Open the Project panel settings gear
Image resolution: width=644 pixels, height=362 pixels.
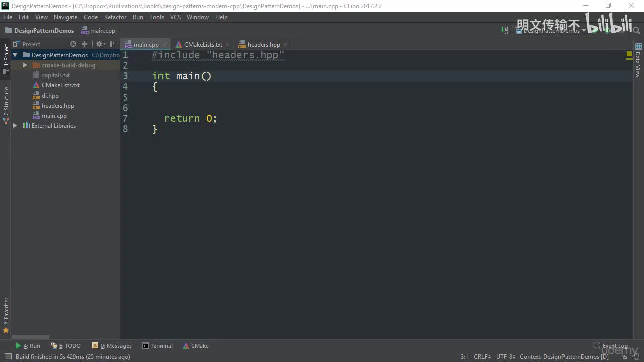[x=100, y=44]
